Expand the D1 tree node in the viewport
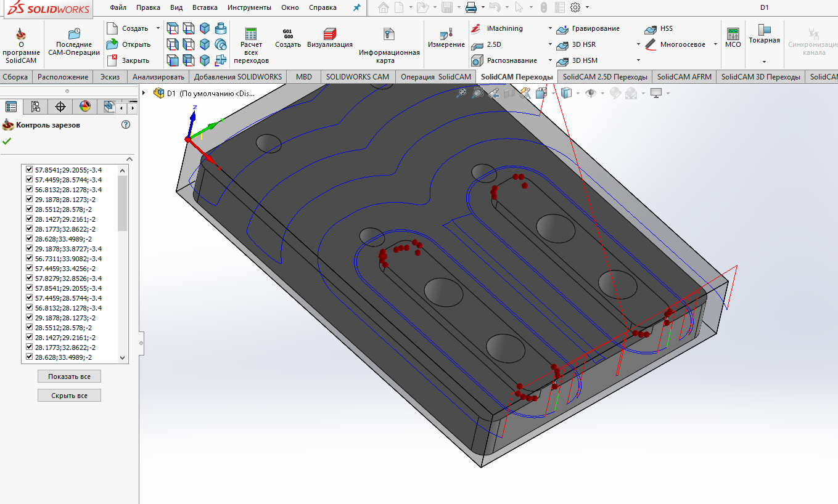Screen dimensions: 838x504 144,93
